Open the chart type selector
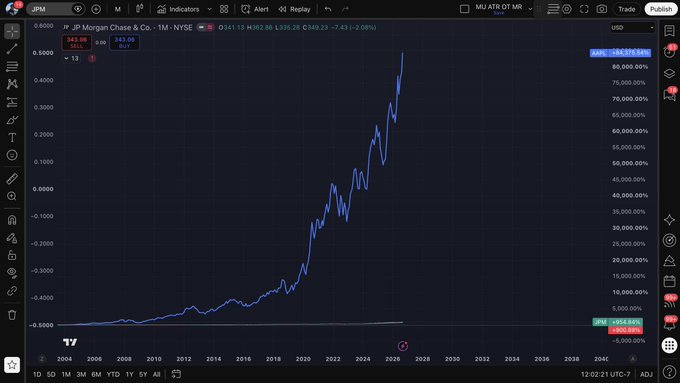The image size is (680, 383). click(x=140, y=9)
